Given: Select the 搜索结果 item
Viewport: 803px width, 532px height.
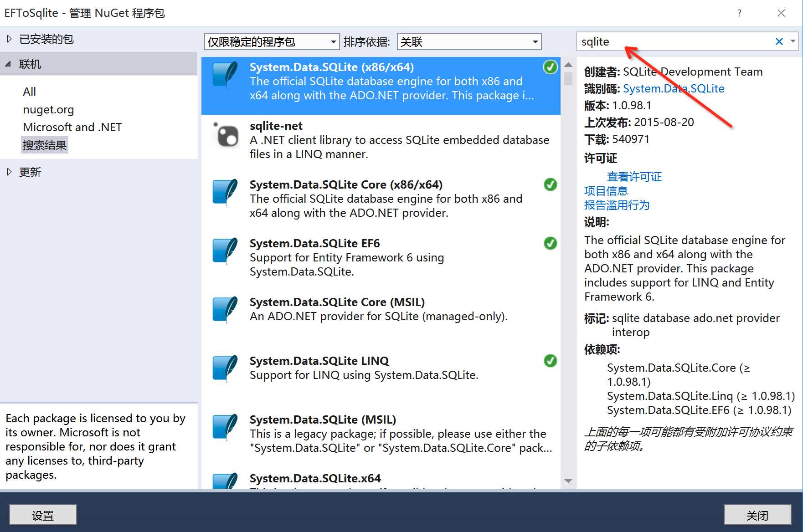Looking at the screenshot, I should point(45,145).
